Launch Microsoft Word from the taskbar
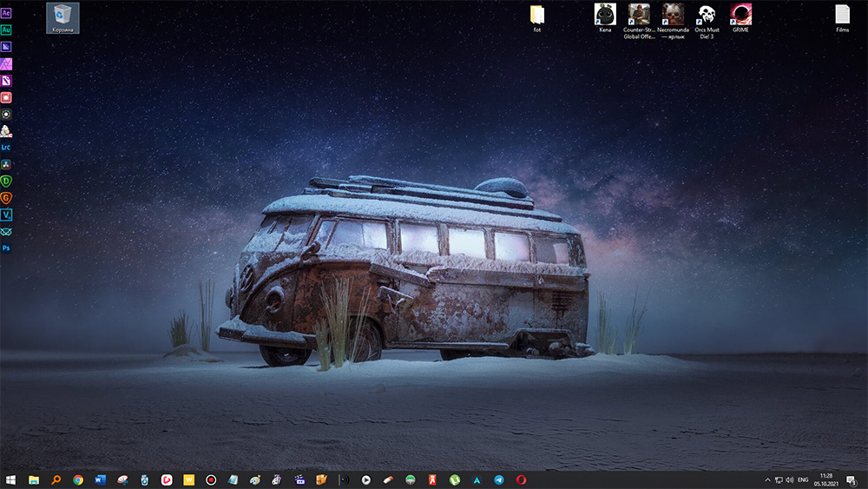 100,480
